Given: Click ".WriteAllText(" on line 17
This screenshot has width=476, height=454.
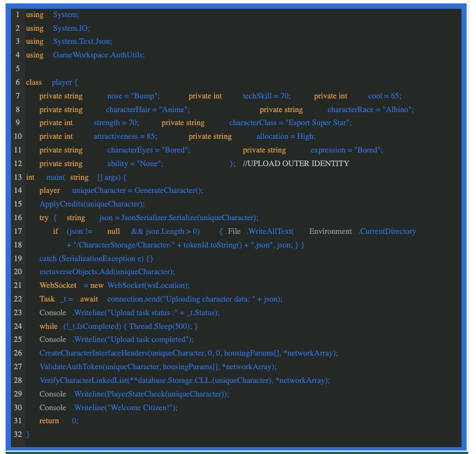Looking at the screenshot, I should (x=270, y=231).
